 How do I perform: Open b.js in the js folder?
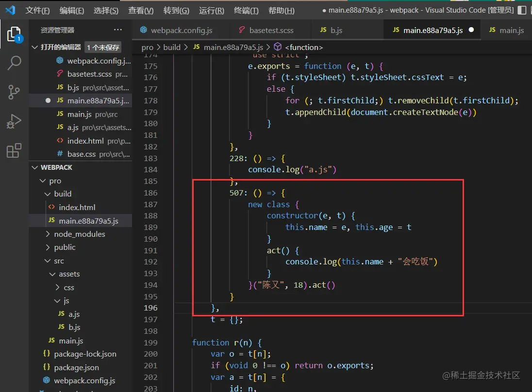click(81, 327)
